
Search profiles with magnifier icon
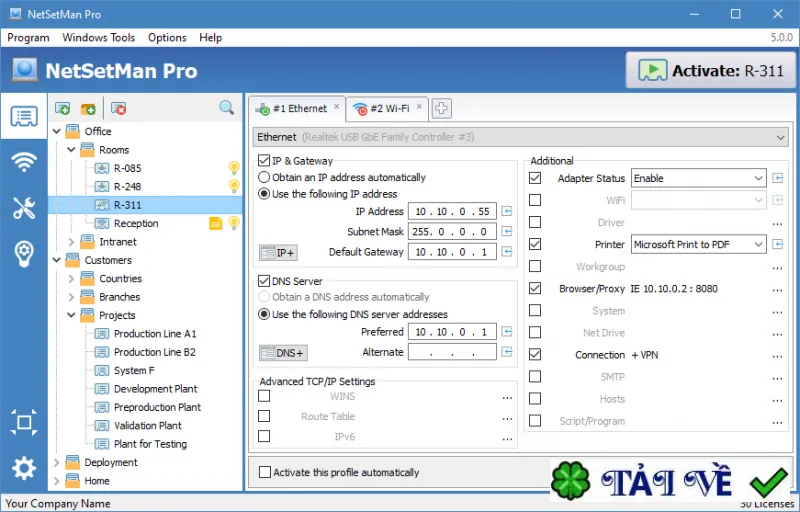pos(227,108)
